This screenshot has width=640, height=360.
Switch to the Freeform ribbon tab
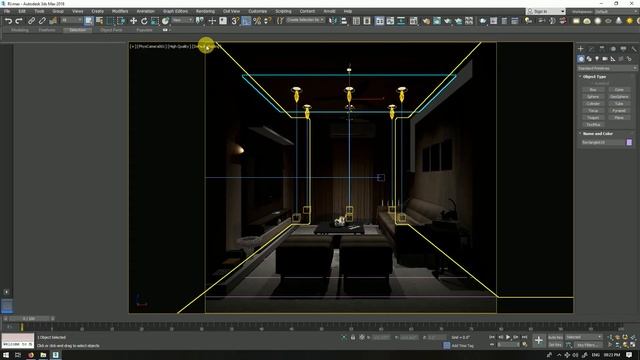[47, 30]
